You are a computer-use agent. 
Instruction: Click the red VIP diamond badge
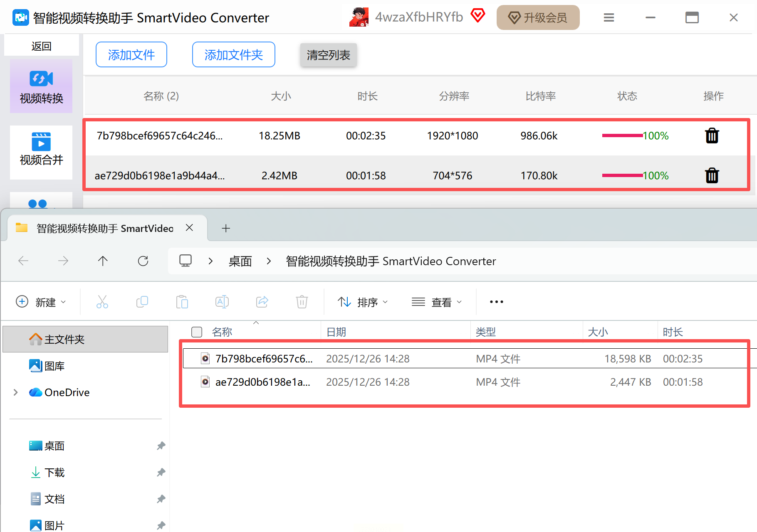click(x=478, y=16)
